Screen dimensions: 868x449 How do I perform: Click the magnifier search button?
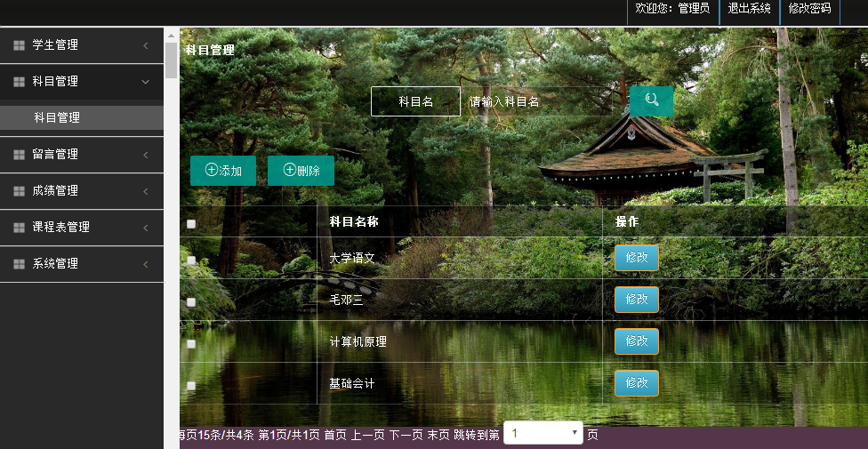pyautogui.click(x=652, y=101)
